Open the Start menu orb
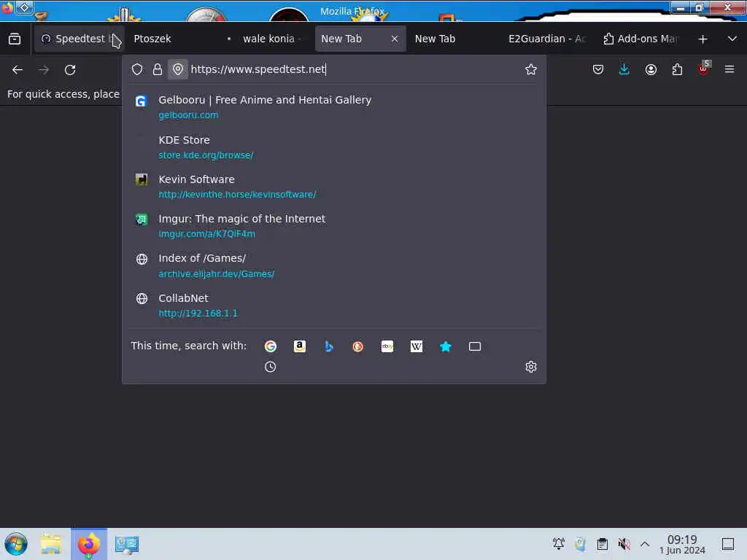This screenshot has height=560, width=747. tap(16, 544)
